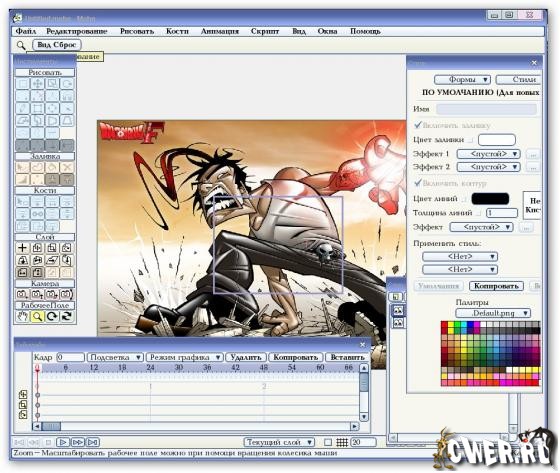Screen dimensions: 560x473
Task: Click Копировать in the style panel
Action: (496, 286)
